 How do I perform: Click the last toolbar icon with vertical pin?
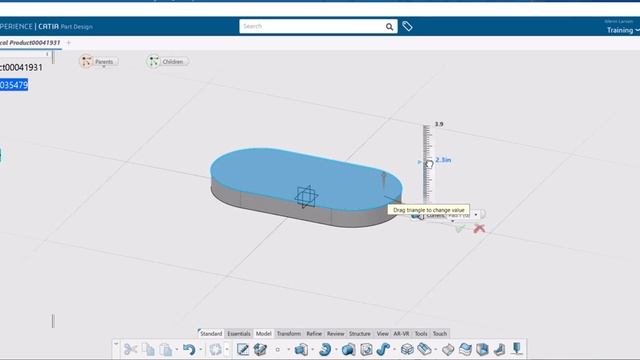tap(517, 349)
